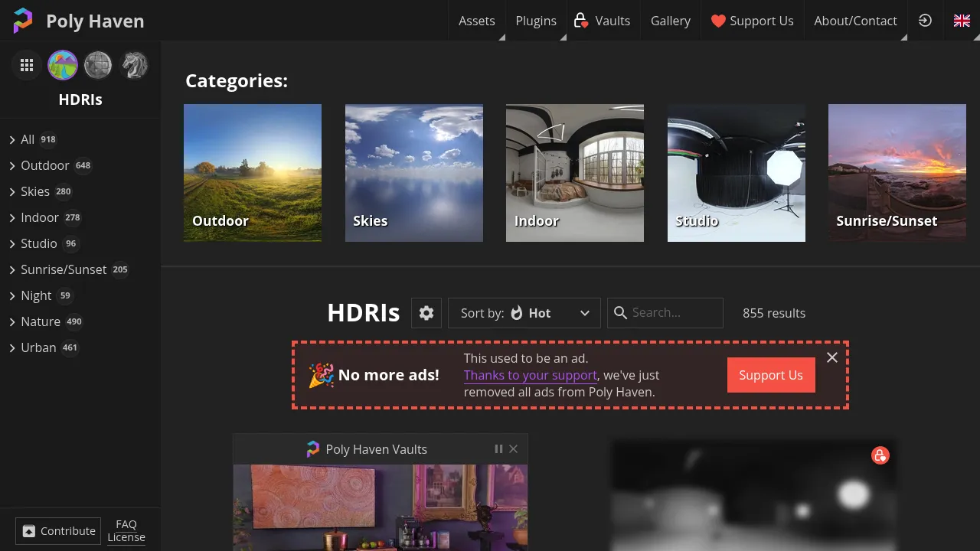
Task: Click the heart icon next to Support Us
Action: pyautogui.click(x=719, y=21)
